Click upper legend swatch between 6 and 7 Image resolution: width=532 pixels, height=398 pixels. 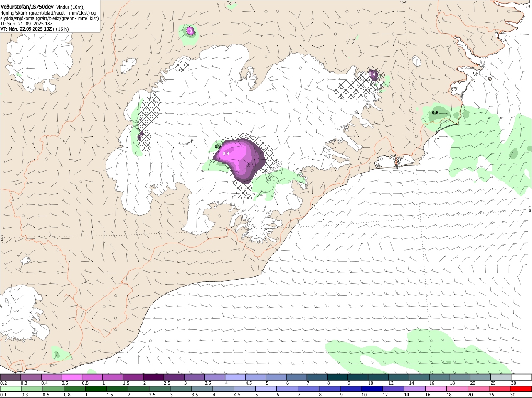point(297,377)
